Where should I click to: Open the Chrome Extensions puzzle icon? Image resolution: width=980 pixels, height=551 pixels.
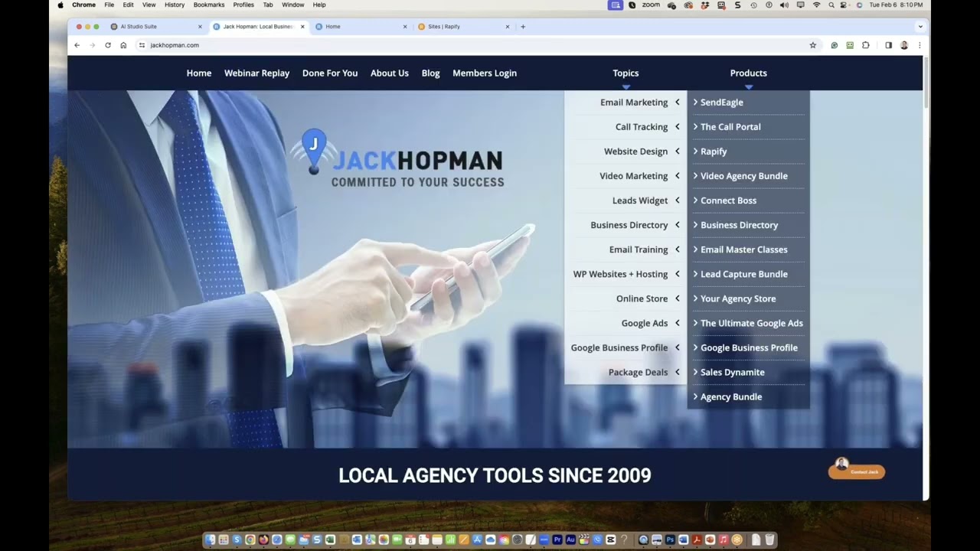[x=866, y=45]
